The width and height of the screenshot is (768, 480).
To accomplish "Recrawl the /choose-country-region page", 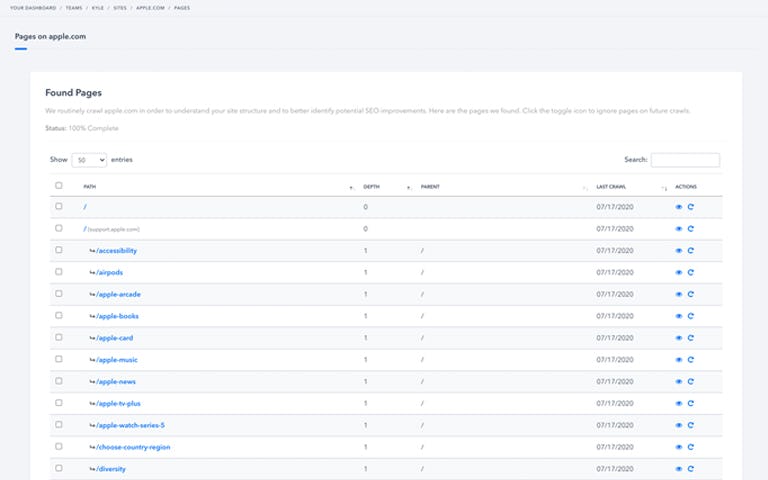I will [691, 447].
